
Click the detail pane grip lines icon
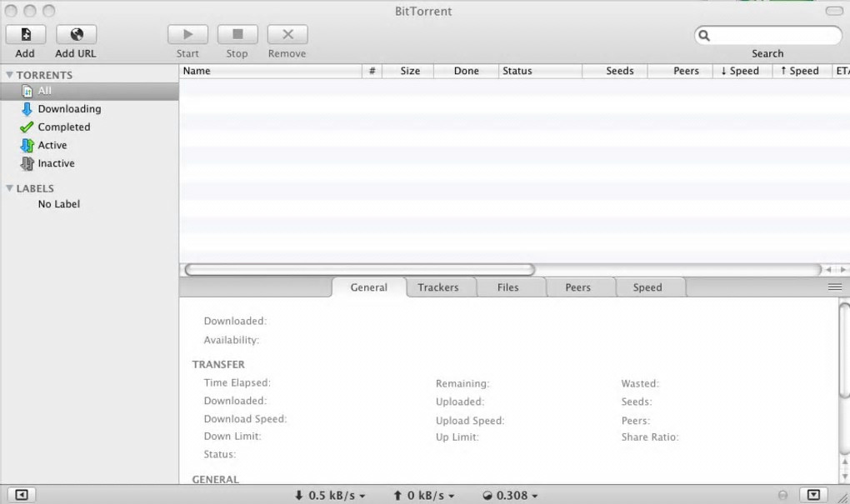[835, 287]
